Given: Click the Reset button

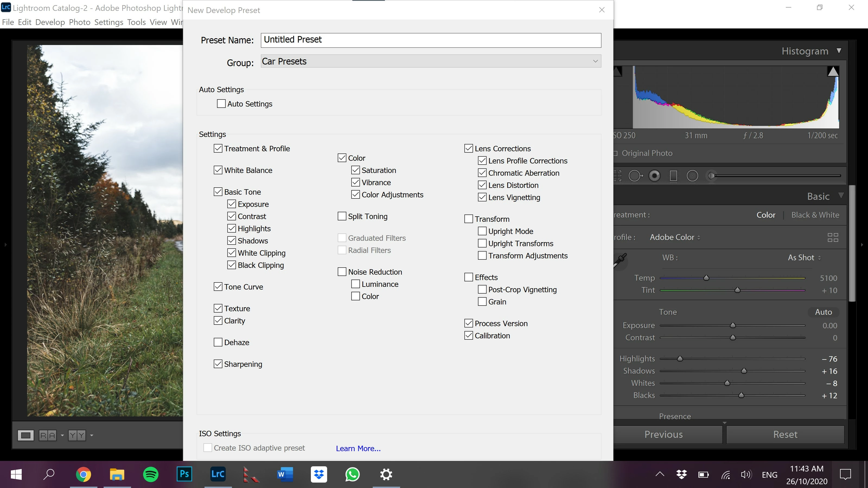Looking at the screenshot, I should click(x=785, y=434).
